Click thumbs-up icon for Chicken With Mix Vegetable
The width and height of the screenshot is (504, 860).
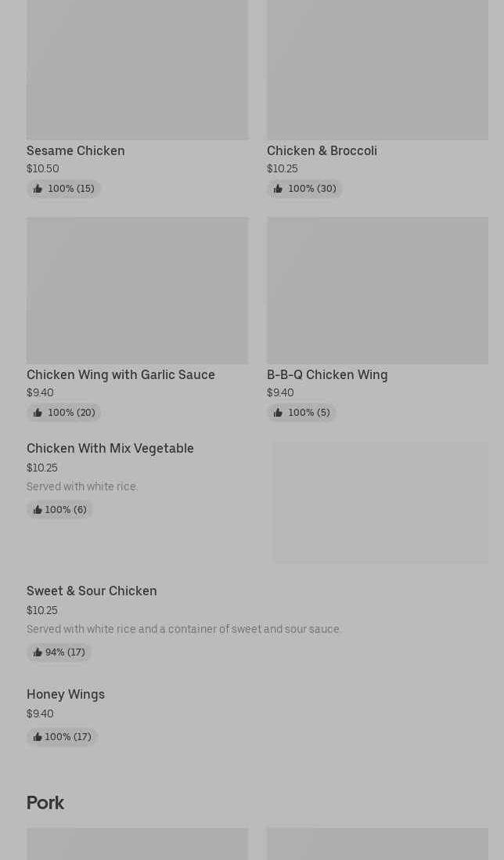coord(38,510)
